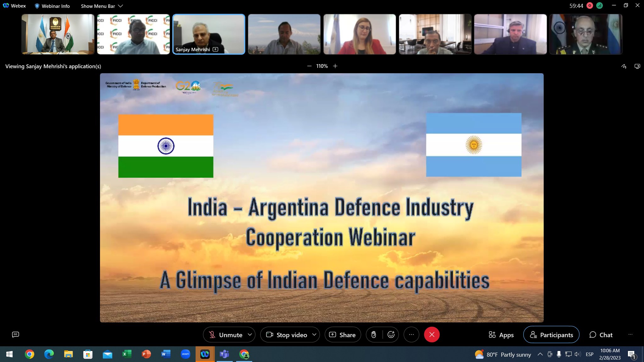Viewport: 644px width, 362px height.
Task: Unmute the microphone
Action: click(226, 335)
